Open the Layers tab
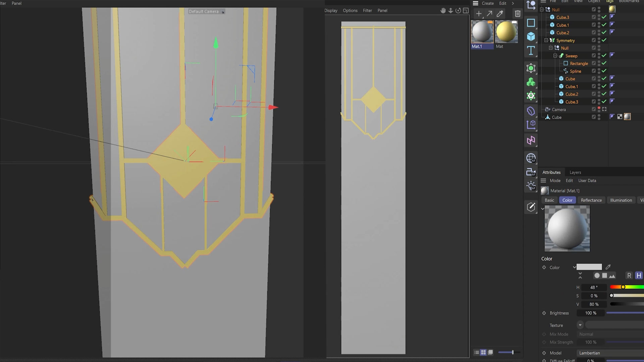Screen dimensions: 644x362 pyautogui.click(x=575, y=172)
